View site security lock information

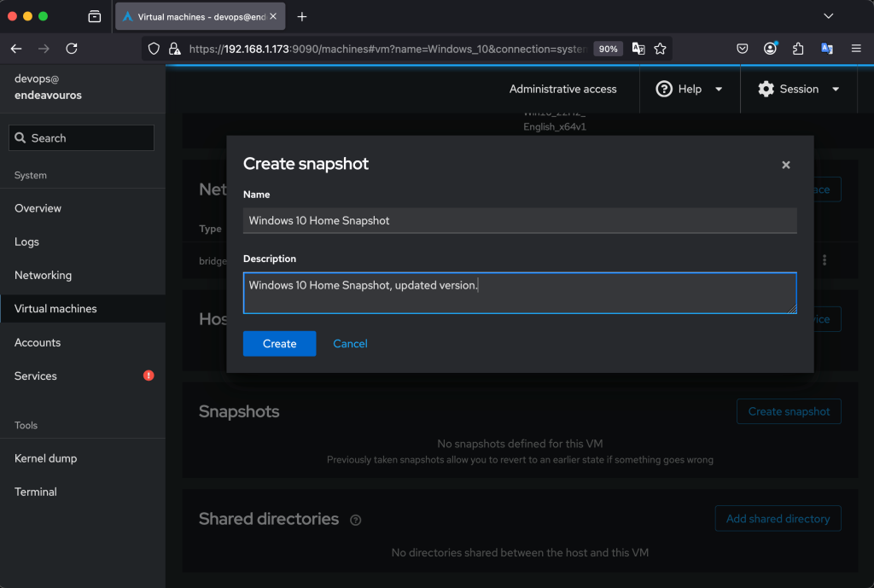(174, 49)
